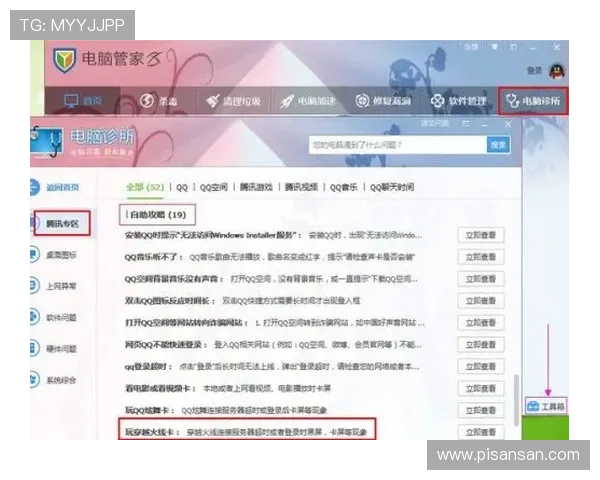Image resolution: width=600 pixels, height=480 pixels.
Task: Select the 电脑加速 rocket tab
Action: pos(308,101)
